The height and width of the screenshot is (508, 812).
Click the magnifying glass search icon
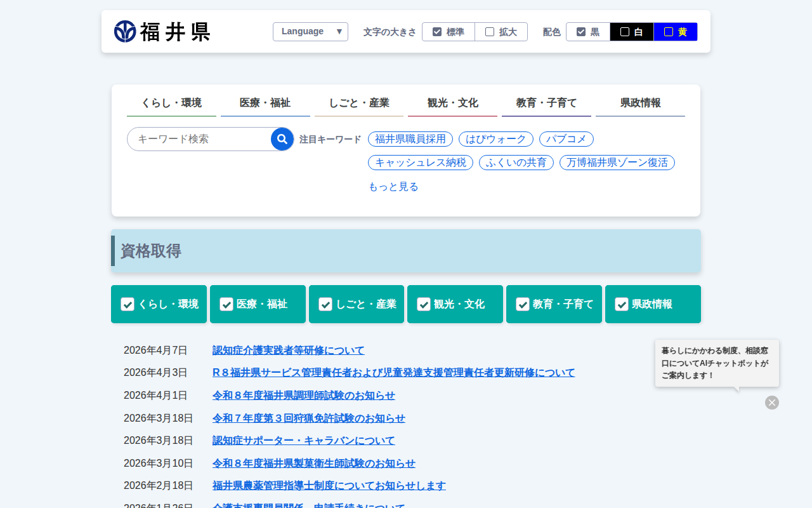pos(282,139)
